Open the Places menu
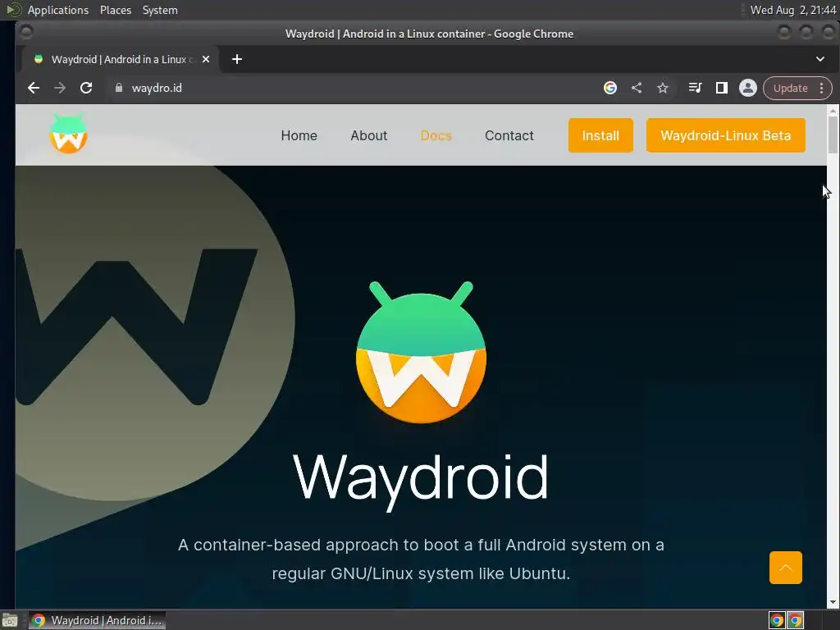840x630 pixels. click(115, 10)
